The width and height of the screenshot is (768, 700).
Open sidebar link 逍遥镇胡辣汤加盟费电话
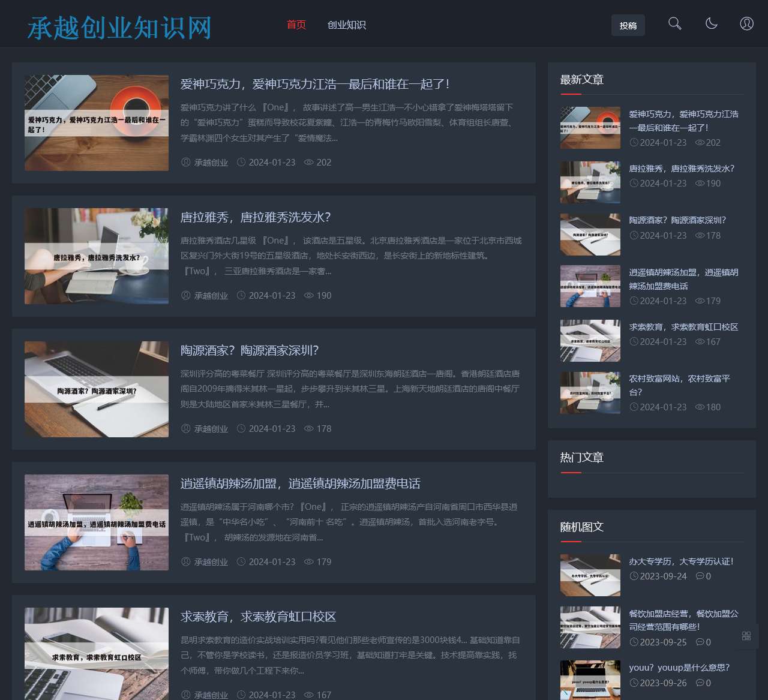pos(684,279)
